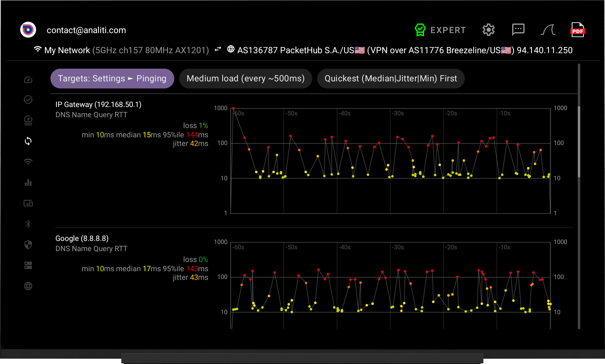Image resolution: width=605 pixels, height=364 pixels.
Task: Open the settings gear icon
Action: coord(488,30)
